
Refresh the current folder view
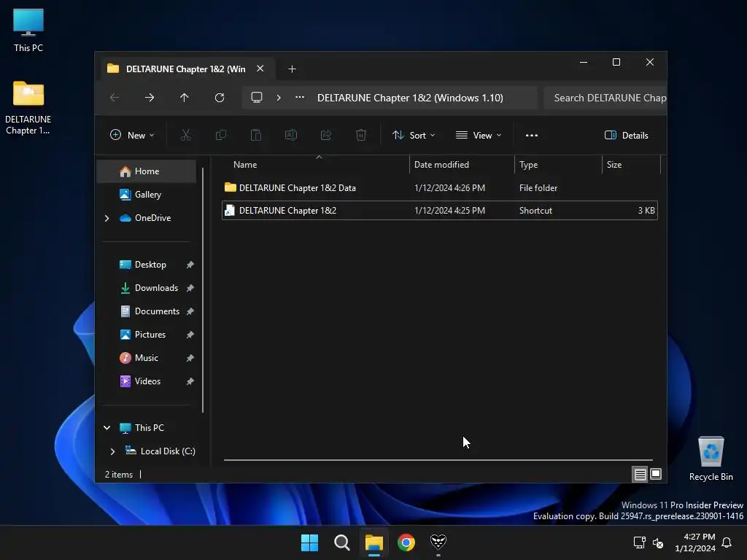pos(220,98)
